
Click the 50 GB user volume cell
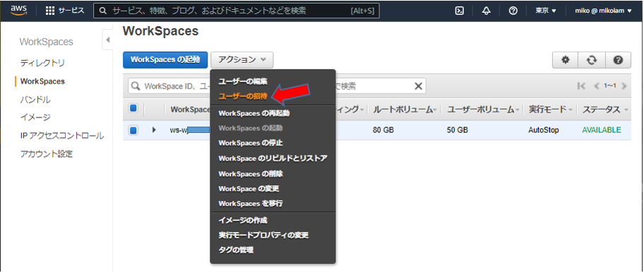(457, 130)
